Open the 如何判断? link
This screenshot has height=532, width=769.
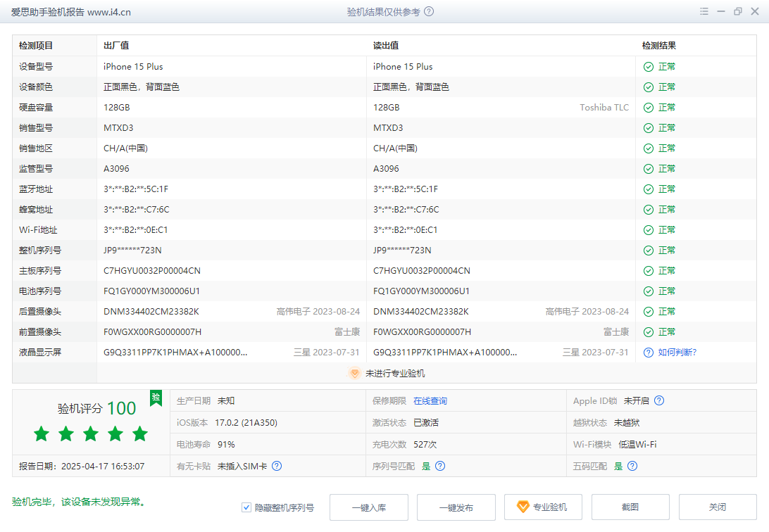pos(677,353)
